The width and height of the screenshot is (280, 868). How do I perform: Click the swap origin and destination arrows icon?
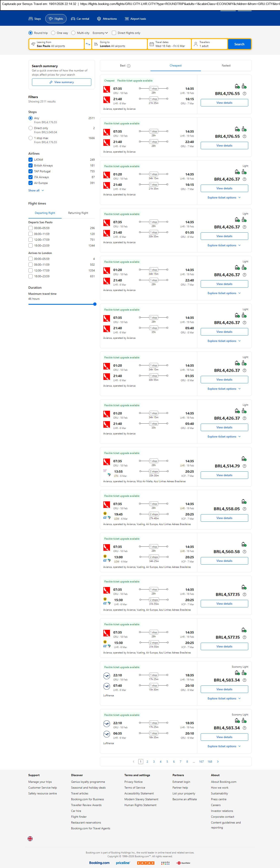pyautogui.click(x=88, y=44)
